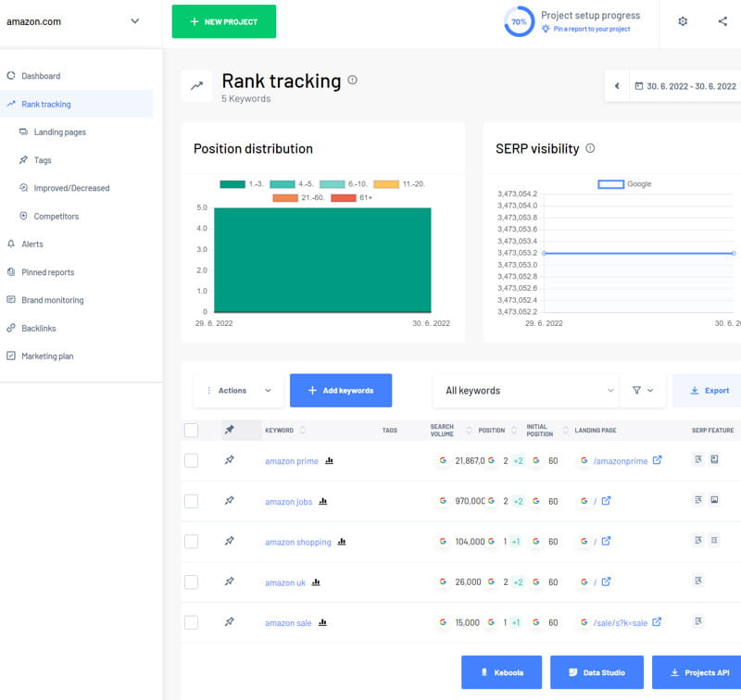Open Backlinks in the sidebar
The image size is (741, 700).
38,329
